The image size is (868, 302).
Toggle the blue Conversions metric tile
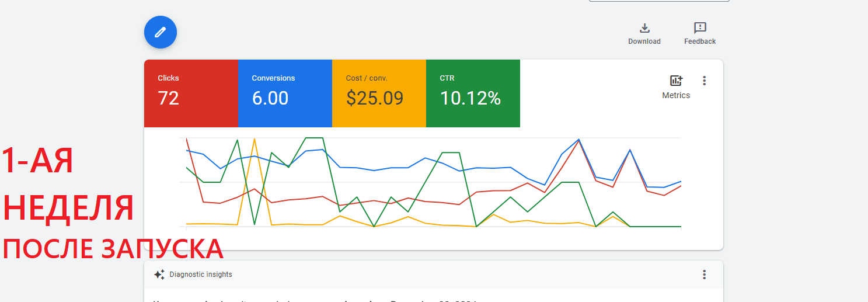285,93
